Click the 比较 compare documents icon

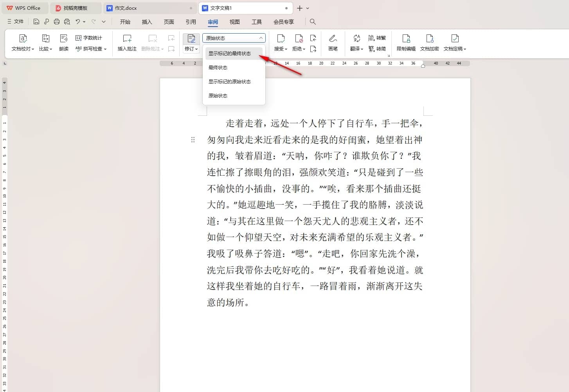[45, 38]
